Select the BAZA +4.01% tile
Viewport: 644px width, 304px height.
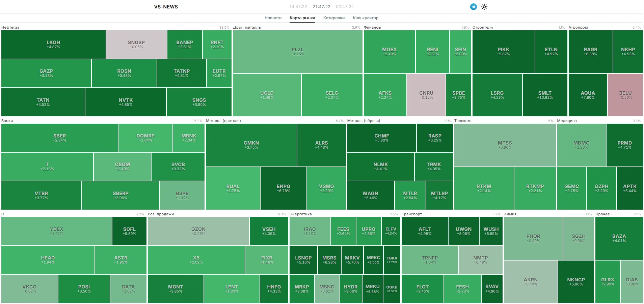click(x=619, y=238)
